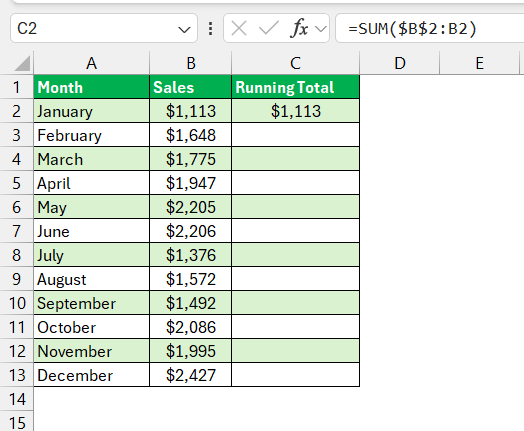Screen dimensions: 524x431
Task: Select row 1 header
Action: click(x=16, y=87)
